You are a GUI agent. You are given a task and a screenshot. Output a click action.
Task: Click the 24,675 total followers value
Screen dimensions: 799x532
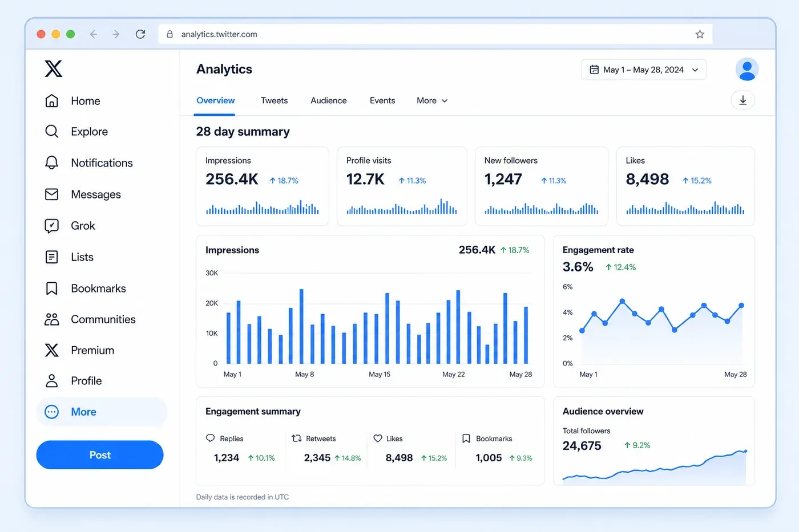pos(582,446)
